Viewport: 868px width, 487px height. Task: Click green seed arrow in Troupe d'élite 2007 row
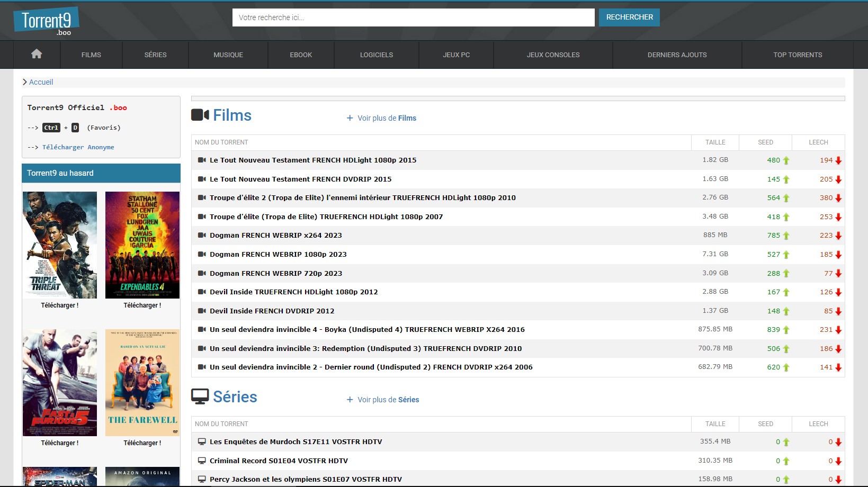click(x=786, y=217)
